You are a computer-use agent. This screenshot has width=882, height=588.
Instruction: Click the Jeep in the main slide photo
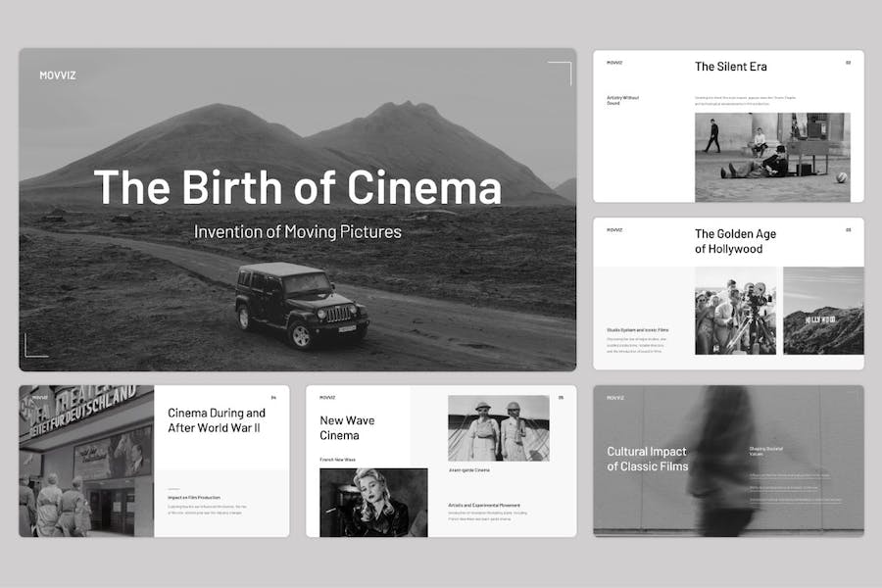[302, 305]
